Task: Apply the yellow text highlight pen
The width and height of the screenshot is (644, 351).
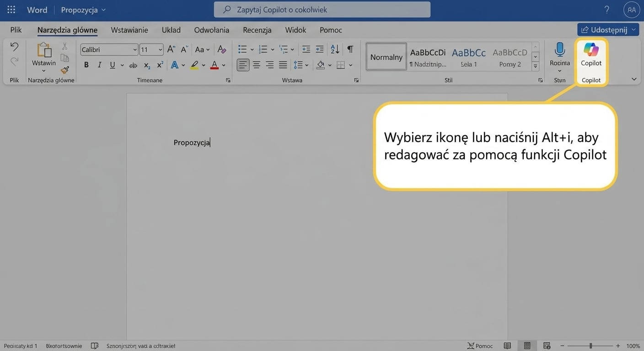Action: (x=194, y=65)
